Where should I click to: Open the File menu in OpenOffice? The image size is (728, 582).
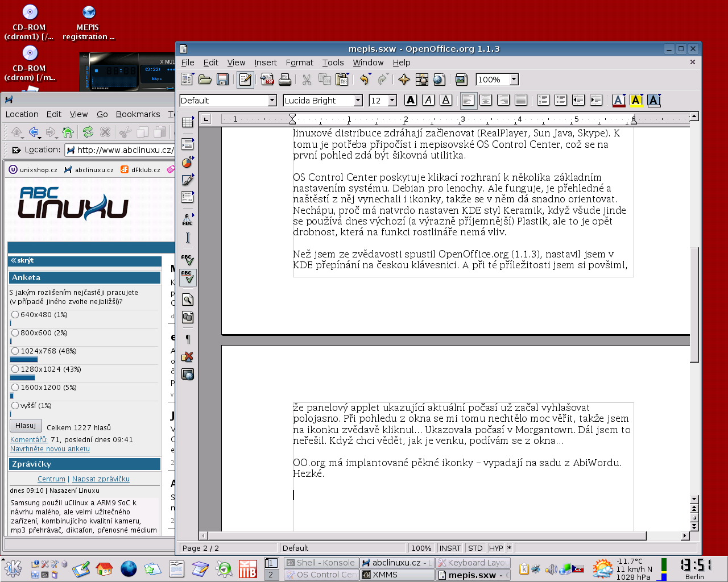[x=188, y=63]
